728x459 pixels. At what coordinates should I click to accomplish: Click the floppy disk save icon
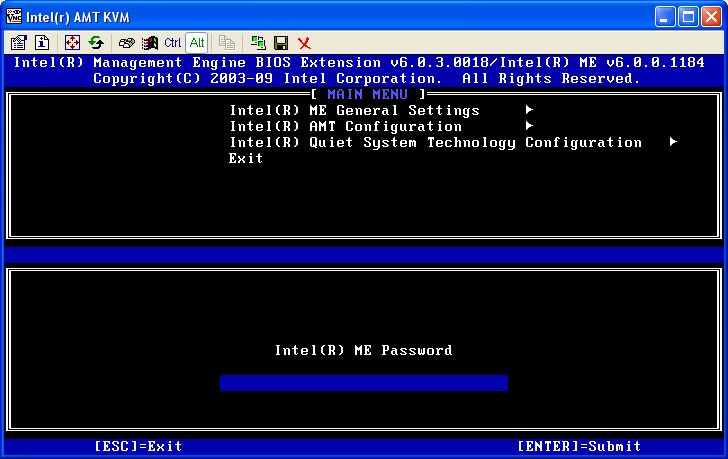pyautogui.click(x=281, y=42)
